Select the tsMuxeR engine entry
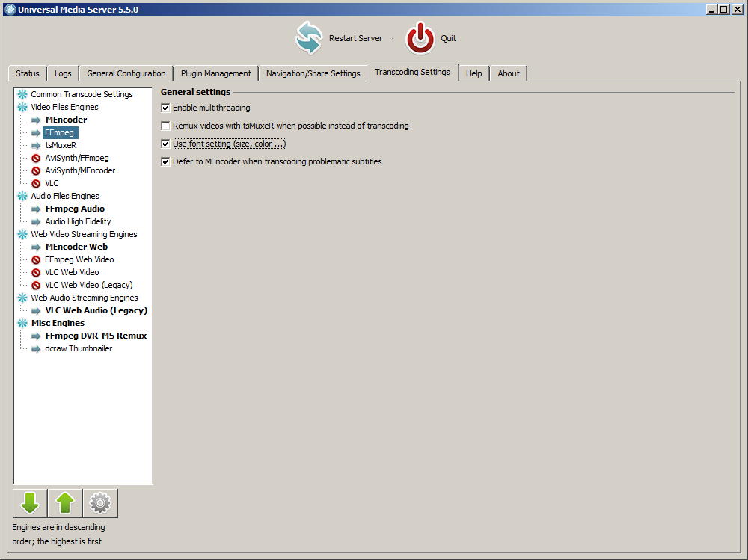Screen dimensions: 748x560 [61, 145]
